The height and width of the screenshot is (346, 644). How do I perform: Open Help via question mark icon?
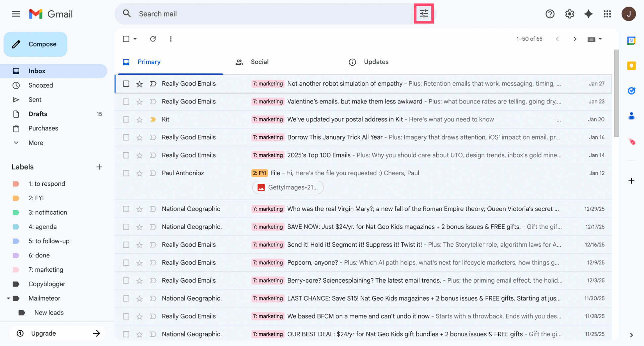pos(550,14)
